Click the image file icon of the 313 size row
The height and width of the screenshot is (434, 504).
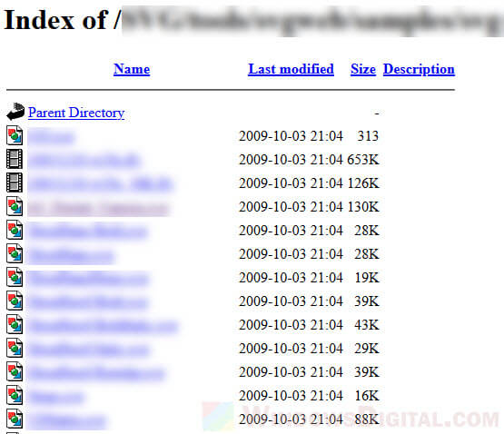coord(15,135)
